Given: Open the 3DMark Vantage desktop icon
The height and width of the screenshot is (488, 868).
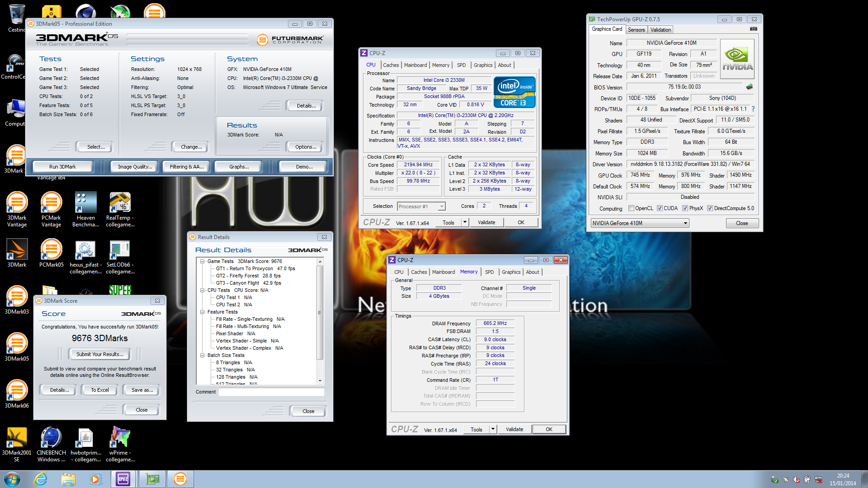Looking at the screenshot, I should (x=17, y=209).
